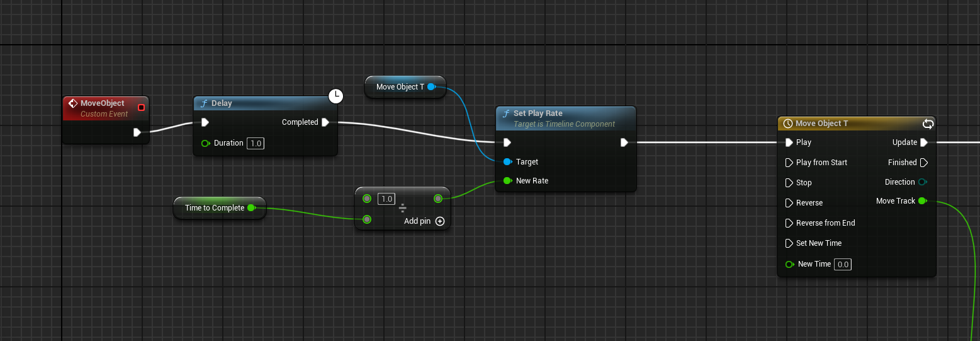Select the Set Play Rate node title

pos(538,113)
